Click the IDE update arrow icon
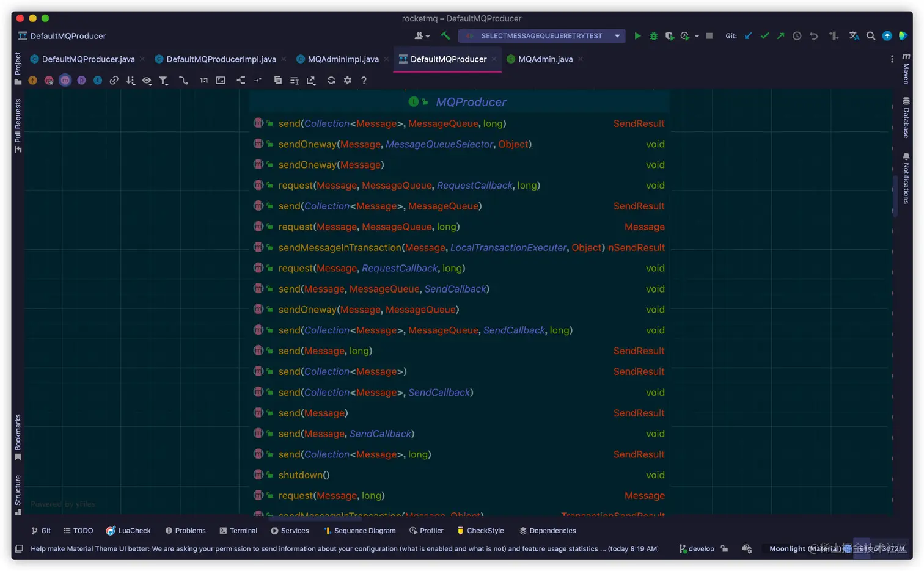The image size is (924, 571). tap(887, 36)
